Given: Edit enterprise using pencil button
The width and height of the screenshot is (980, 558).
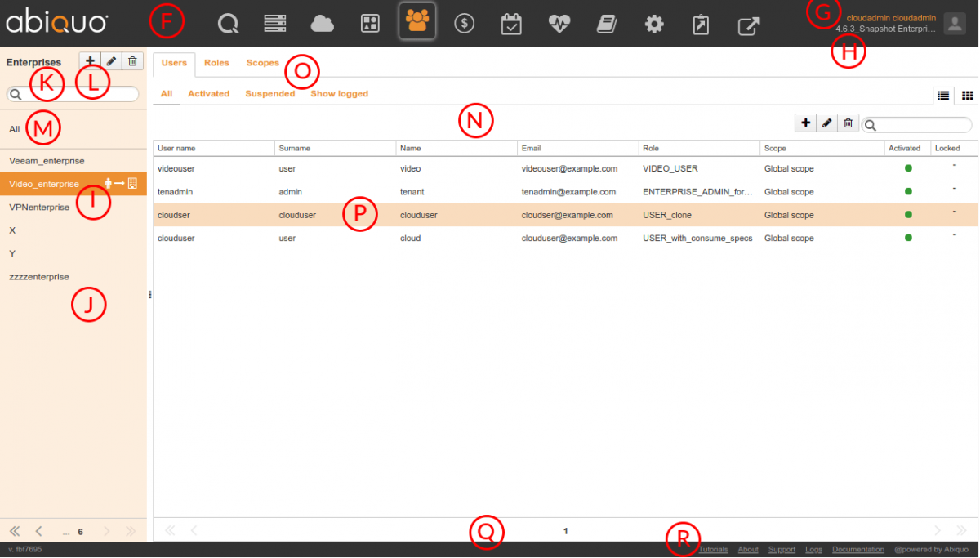Looking at the screenshot, I should click(x=111, y=60).
